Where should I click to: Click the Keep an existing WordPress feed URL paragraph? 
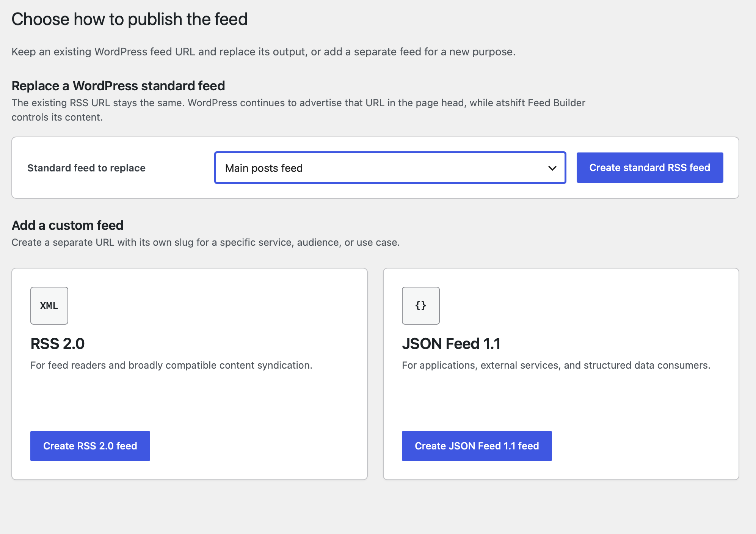pyautogui.click(x=264, y=52)
